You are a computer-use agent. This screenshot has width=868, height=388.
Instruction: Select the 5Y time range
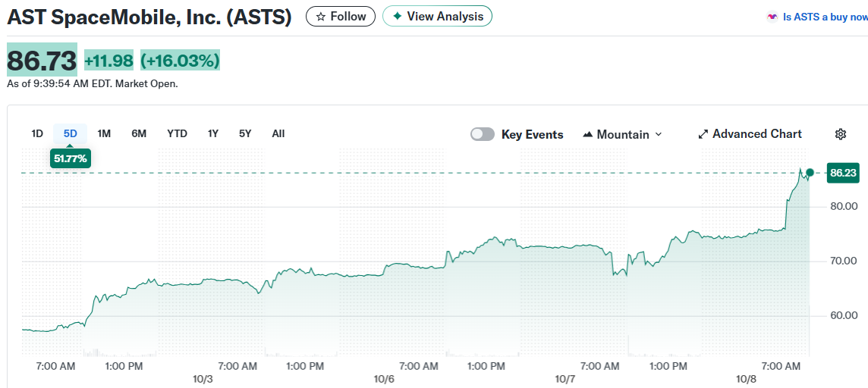click(245, 133)
